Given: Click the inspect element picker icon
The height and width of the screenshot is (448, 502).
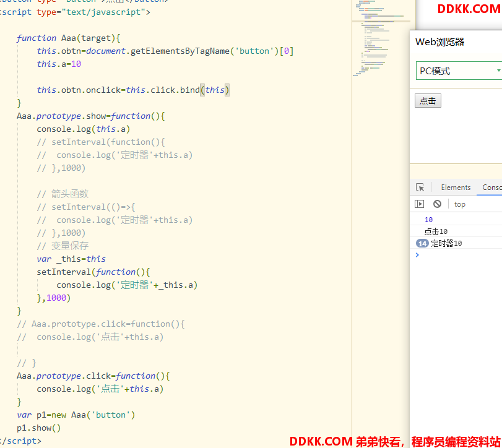Looking at the screenshot, I should click(x=420, y=187).
